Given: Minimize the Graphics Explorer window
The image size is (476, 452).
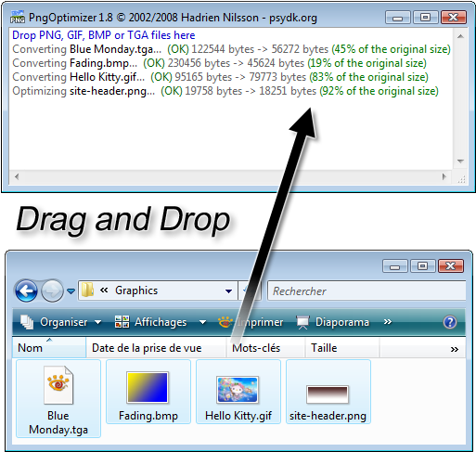Looking at the screenshot, I should (x=395, y=265).
